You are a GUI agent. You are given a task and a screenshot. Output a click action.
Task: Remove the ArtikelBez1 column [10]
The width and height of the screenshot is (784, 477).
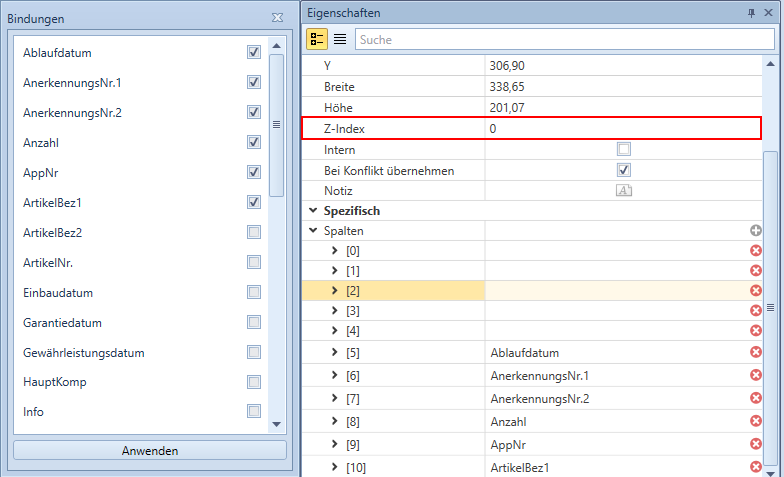pos(756,467)
